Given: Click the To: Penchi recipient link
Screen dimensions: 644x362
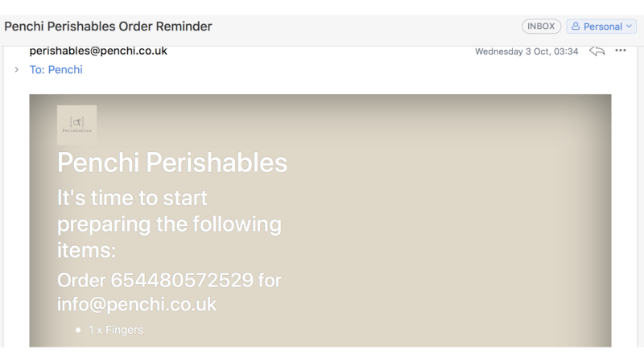Looking at the screenshot, I should tap(56, 70).
